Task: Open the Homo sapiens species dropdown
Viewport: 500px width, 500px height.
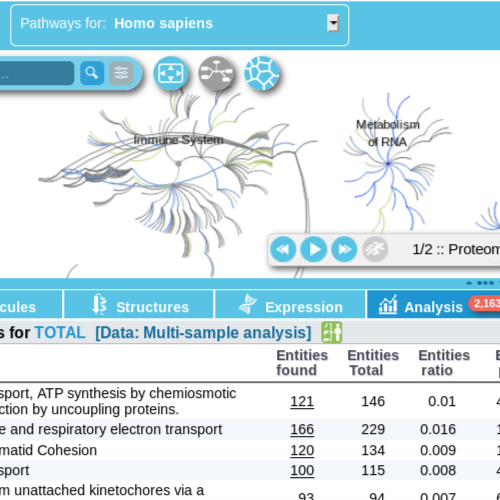Action: point(333,23)
